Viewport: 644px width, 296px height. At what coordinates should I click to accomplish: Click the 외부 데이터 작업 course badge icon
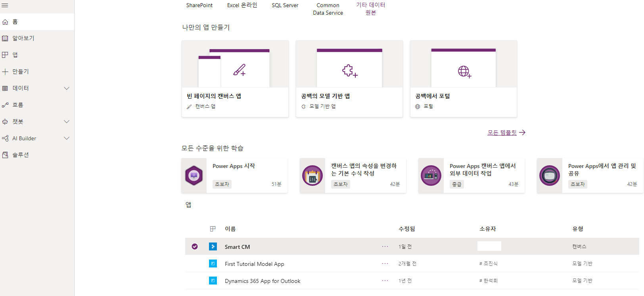[x=431, y=176]
